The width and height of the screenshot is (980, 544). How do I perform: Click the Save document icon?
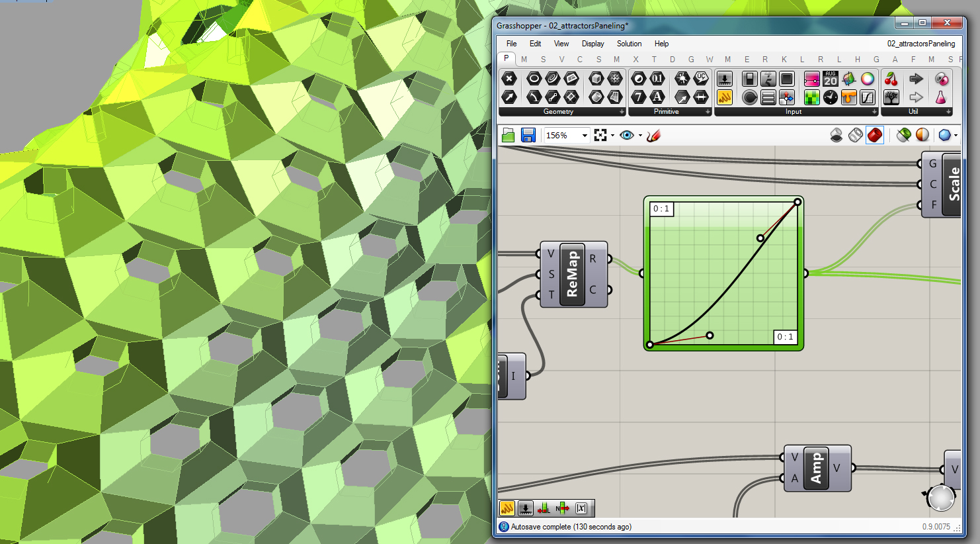(x=528, y=135)
